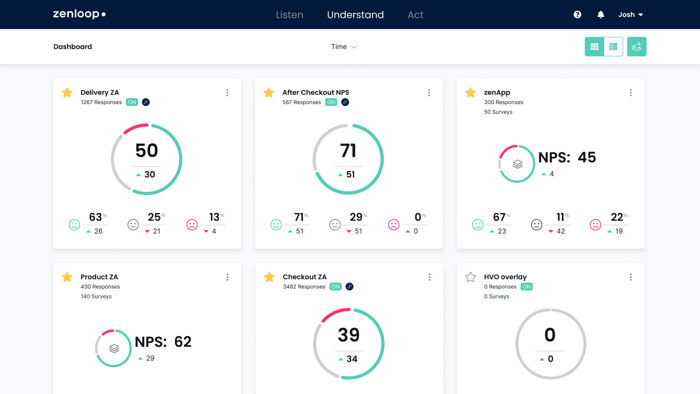The width and height of the screenshot is (700, 394).
Task: Open zenApp card options menu
Action: [x=631, y=92]
